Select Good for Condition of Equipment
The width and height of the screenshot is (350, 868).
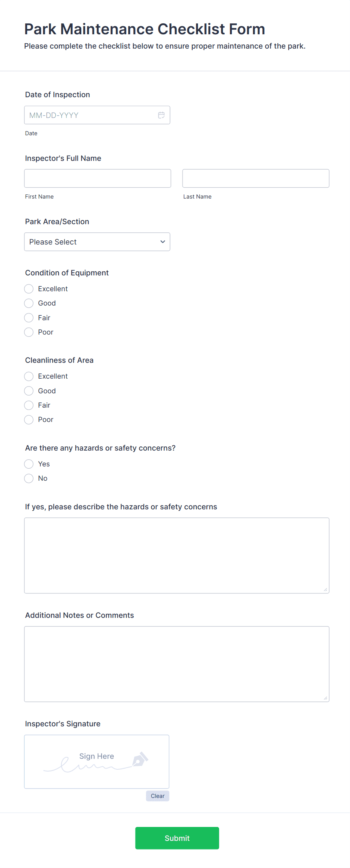[29, 303]
